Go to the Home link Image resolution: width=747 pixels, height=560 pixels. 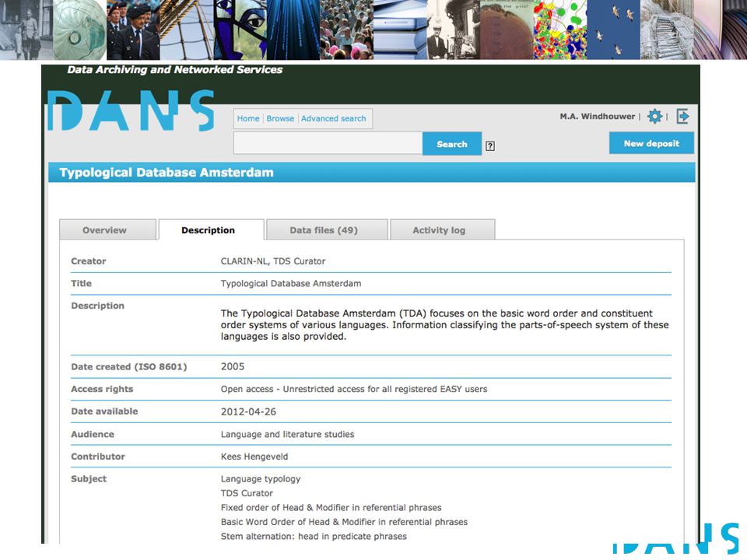pyautogui.click(x=248, y=118)
